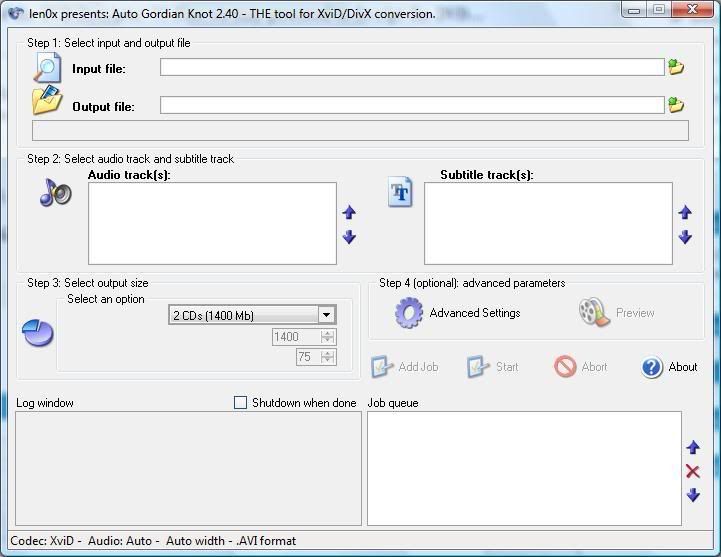721x557 pixels.
Task: Move queued job down with arrow
Action: coord(693,495)
